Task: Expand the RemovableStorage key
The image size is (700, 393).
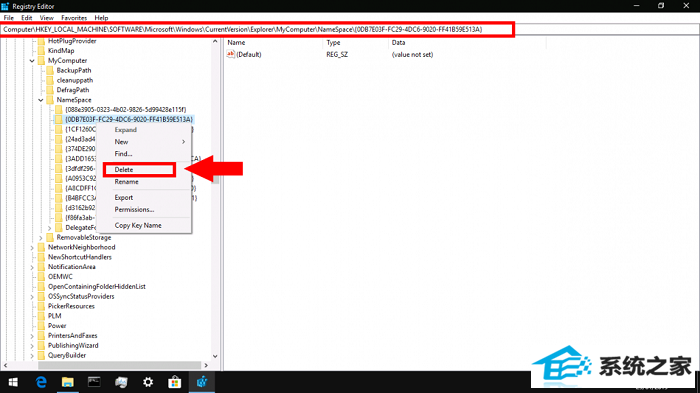Action: tap(41, 238)
